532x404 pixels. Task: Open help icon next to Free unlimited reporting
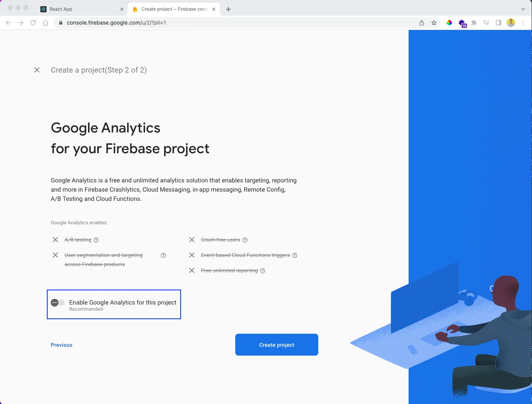pos(263,271)
